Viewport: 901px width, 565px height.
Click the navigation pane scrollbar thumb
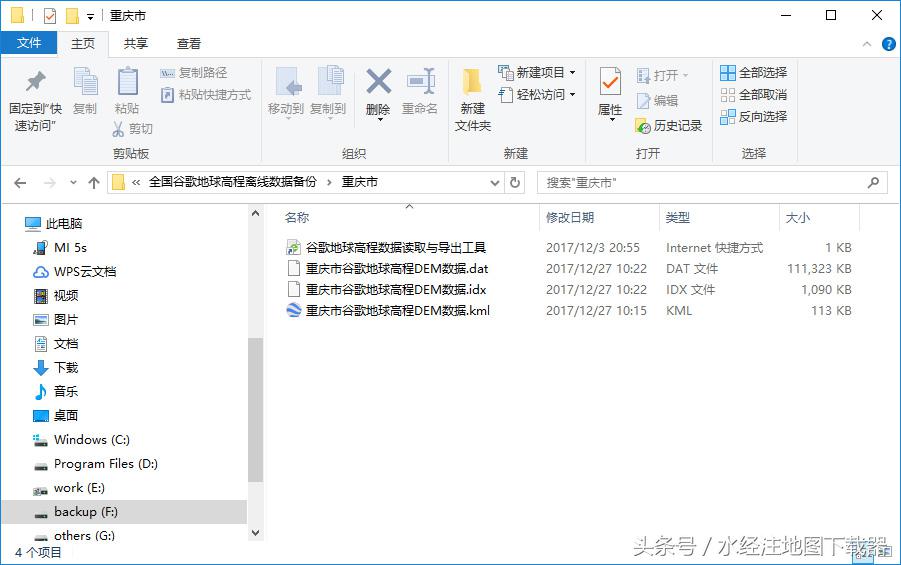click(x=255, y=410)
